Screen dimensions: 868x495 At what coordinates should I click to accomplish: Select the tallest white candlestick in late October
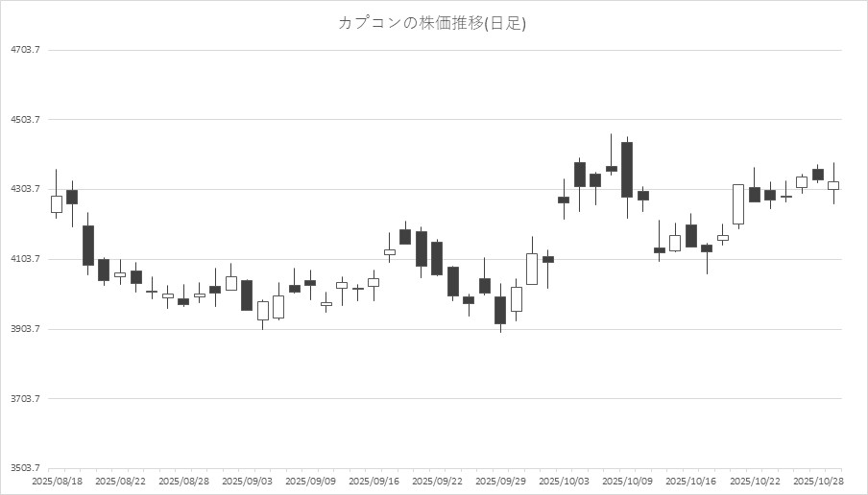(x=738, y=204)
